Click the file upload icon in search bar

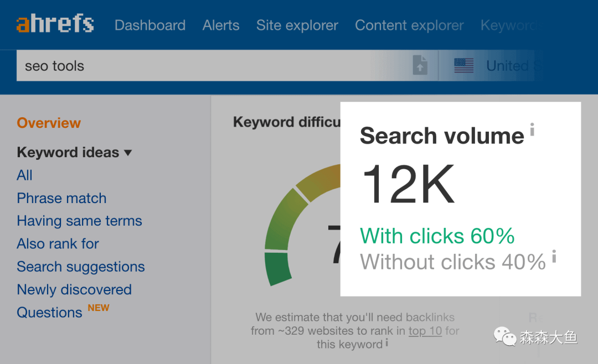420,66
